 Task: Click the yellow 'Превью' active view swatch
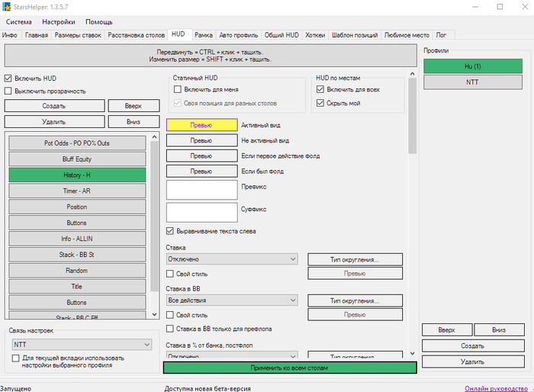[x=201, y=125]
